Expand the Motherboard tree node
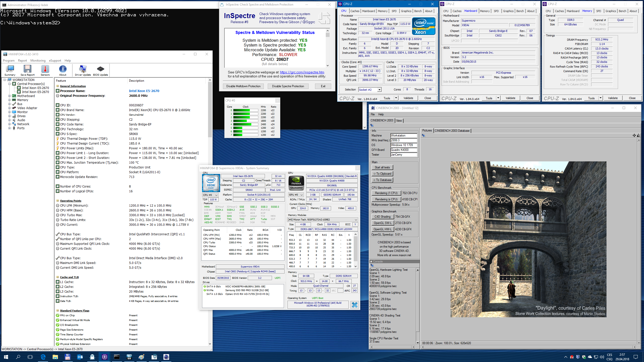Image resolution: width=644 pixels, height=362 pixels. pyautogui.click(x=10, y=96)
